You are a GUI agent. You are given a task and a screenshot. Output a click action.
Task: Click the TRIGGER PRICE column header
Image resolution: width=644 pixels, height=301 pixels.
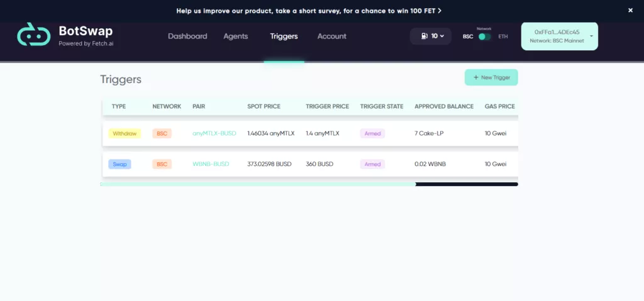click(x=327, y=106)
